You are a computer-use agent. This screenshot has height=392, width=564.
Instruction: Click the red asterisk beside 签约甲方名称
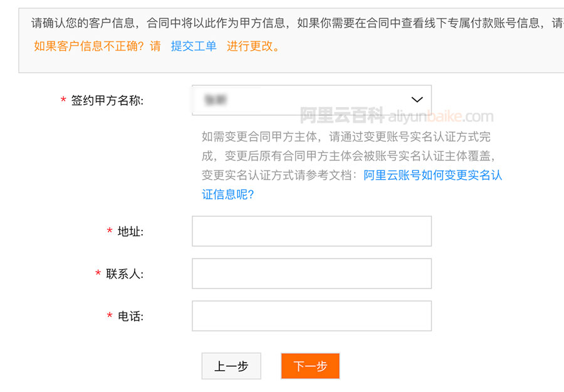point(63,100)
